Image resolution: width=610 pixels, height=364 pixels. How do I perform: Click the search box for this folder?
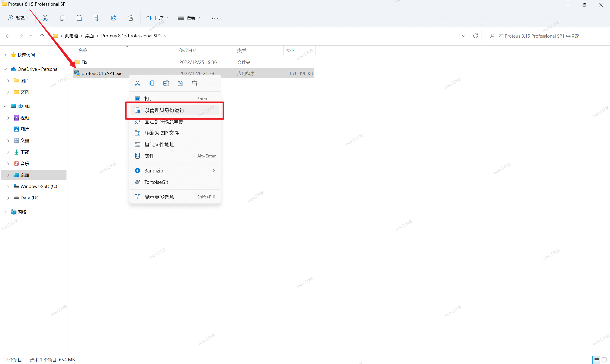(x=546, y=36)
